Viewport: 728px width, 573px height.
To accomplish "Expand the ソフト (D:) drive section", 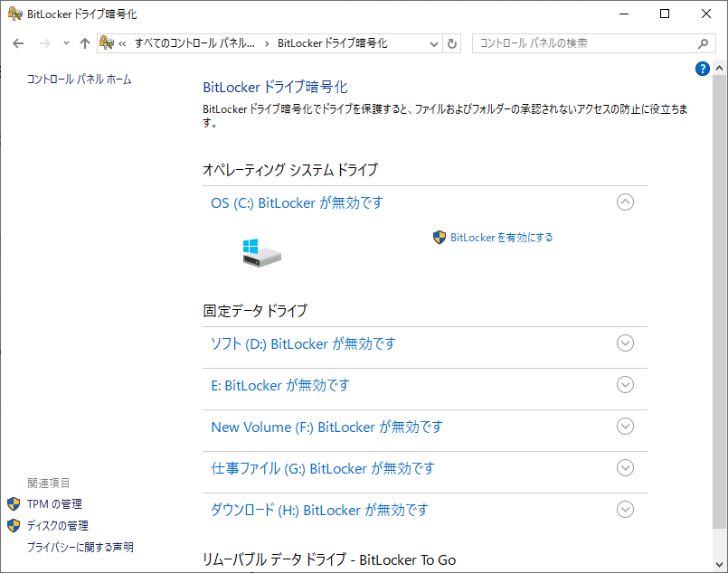I will [x=625, y=343].
